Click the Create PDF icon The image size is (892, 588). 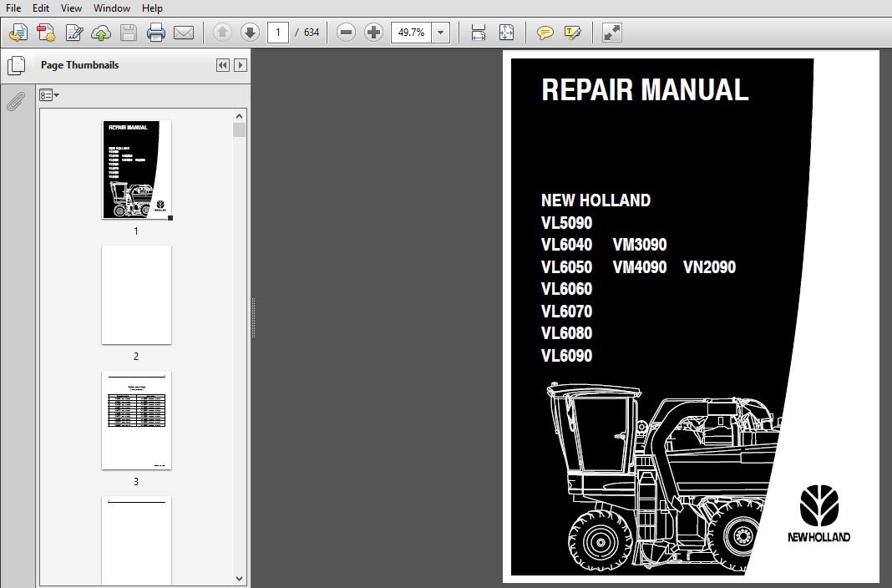coord(46,33)
